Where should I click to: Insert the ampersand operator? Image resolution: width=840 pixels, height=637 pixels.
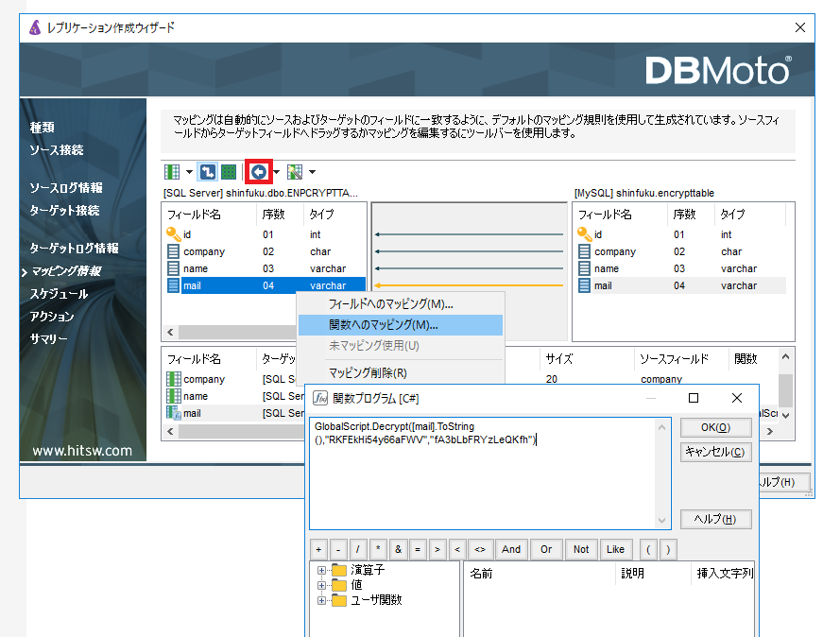click(x=398, y=549)
